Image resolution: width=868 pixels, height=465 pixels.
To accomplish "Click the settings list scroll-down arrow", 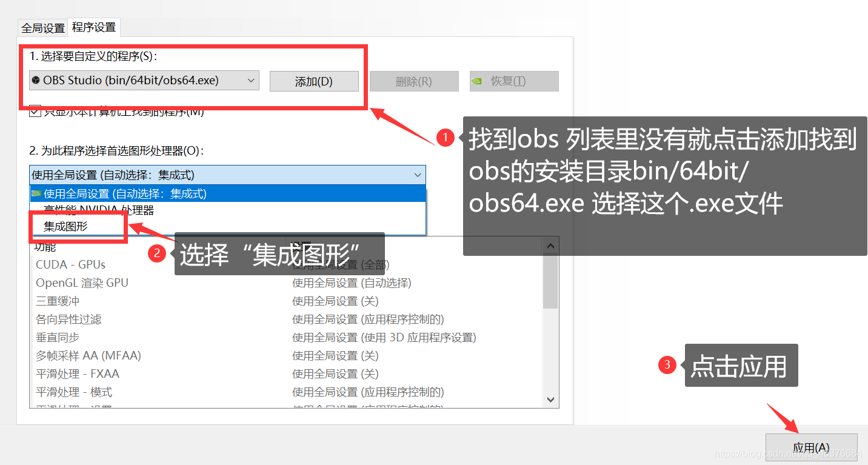I will (550, 400).
